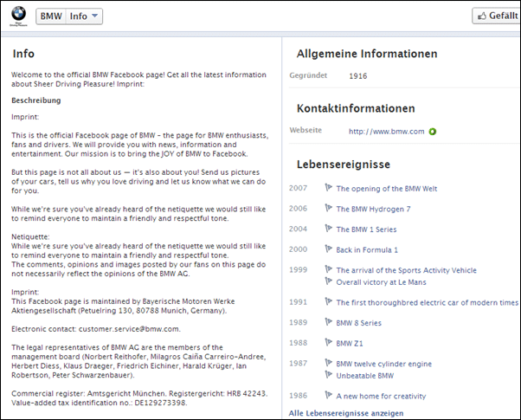The height and width of the screenshot is (420, 521).
Task: Open the Info dropdown menu
Action: click(x=84, y=16)
